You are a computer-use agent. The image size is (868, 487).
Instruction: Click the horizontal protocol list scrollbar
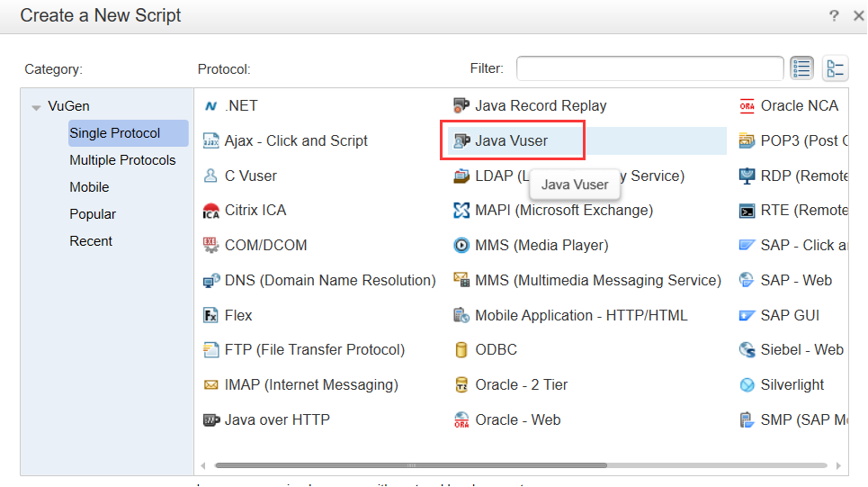(520, 465)
